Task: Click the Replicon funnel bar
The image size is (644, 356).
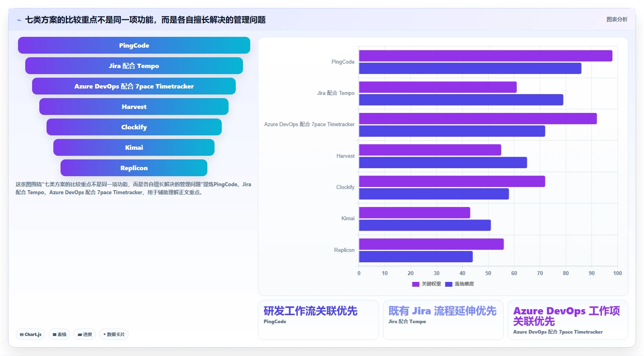Action: (x=134, y=168)
